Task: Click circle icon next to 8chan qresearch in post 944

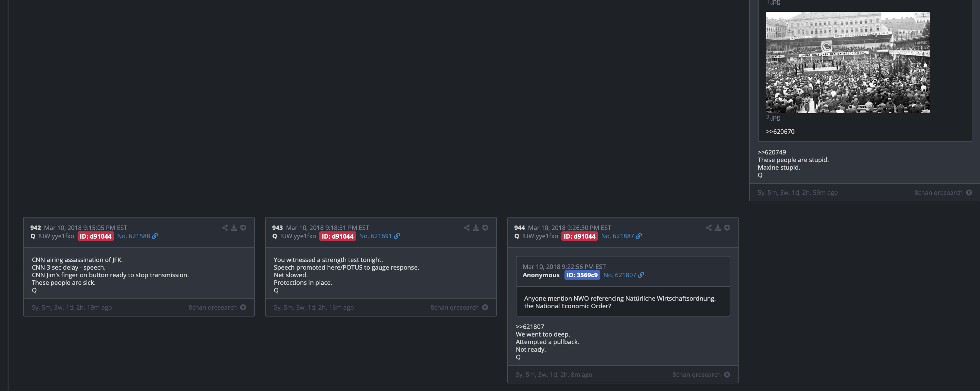Action: tap(727, 374)
